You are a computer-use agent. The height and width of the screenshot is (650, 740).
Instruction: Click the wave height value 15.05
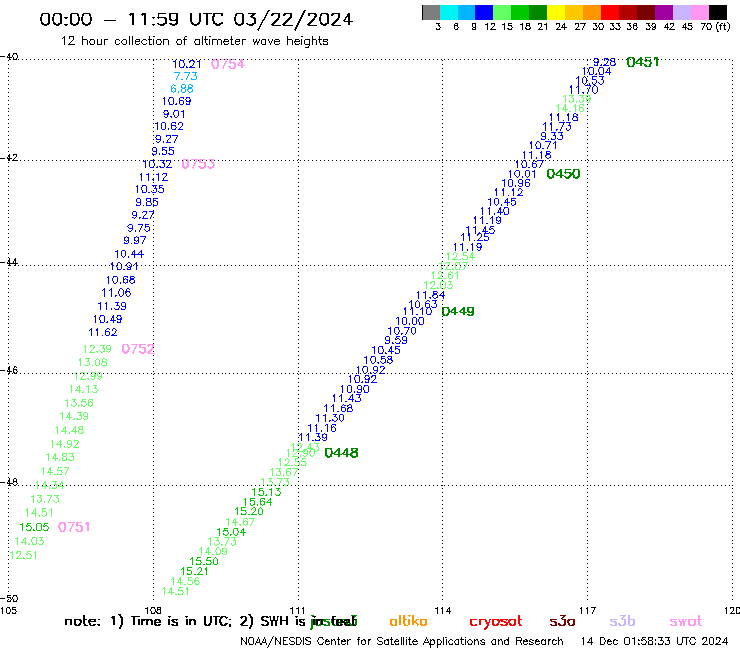point(34,527)
